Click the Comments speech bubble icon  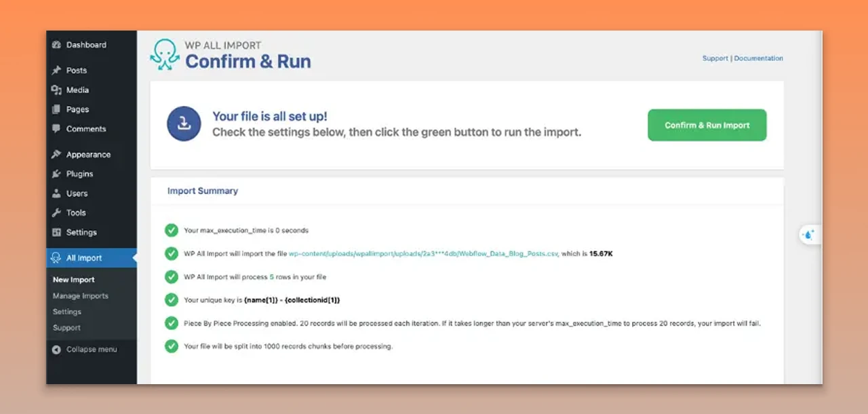point(56,129)
